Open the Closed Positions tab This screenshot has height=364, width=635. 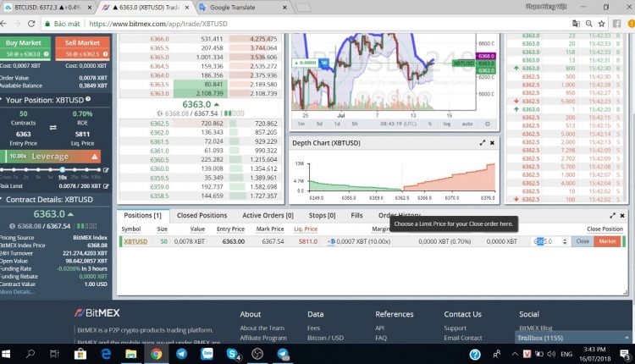(x=202, y=215)
